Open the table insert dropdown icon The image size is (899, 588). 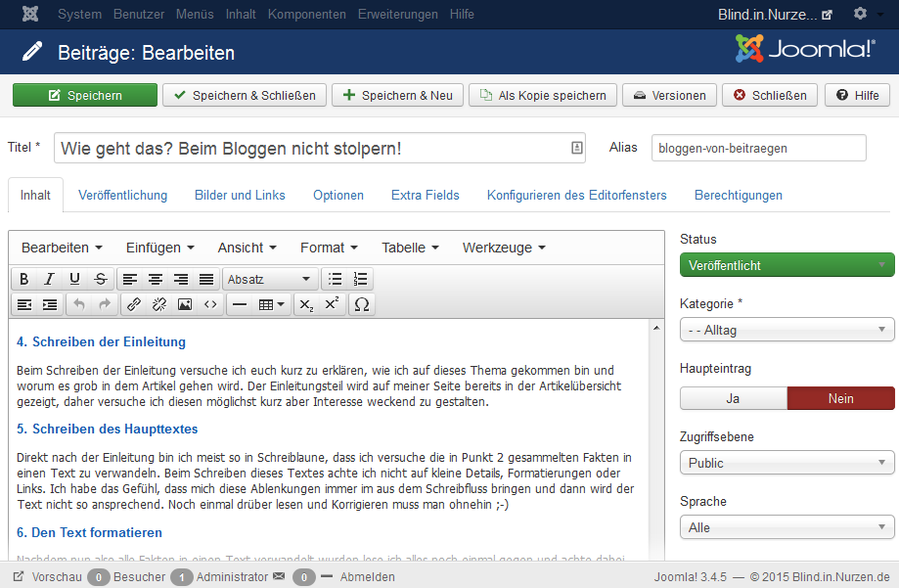272,304
